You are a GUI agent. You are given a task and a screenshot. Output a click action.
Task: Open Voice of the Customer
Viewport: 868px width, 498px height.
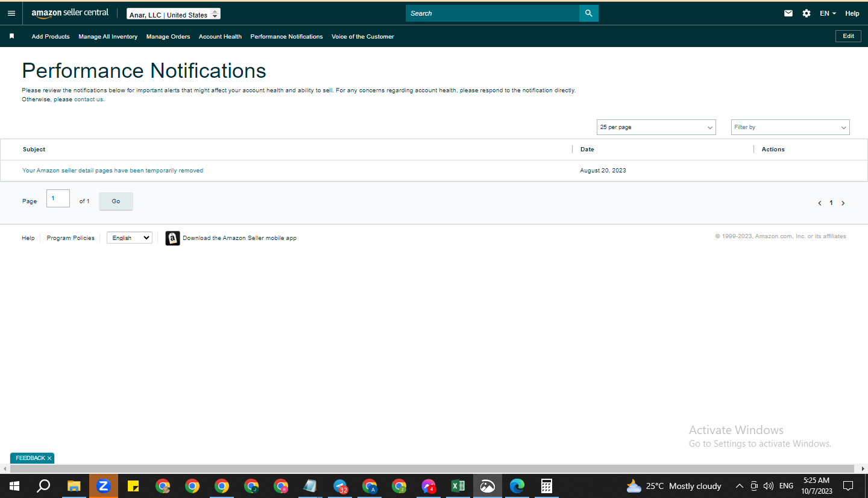click(x=363, y=37)
